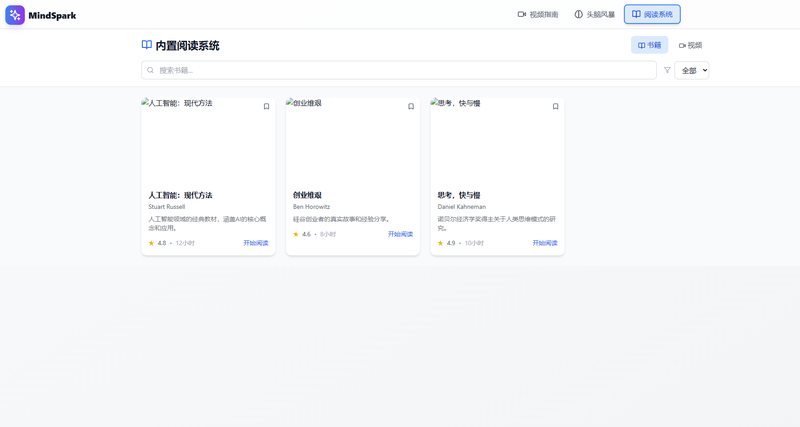Open the 头脑风暴 nav tab
This screenshot has width=800, height=427.
(x=594, y=14)
